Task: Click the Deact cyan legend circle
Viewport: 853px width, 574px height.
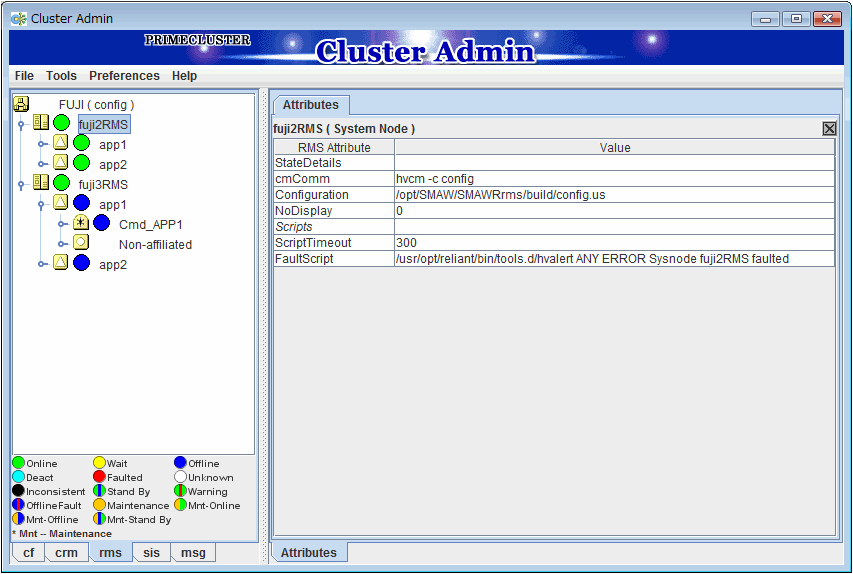Action: pyautogui.click(x=18, y=477)
